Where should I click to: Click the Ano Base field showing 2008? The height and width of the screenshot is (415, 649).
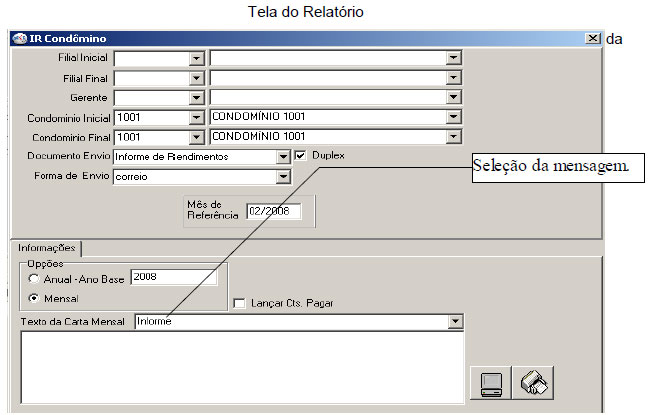tap(174, 277)
